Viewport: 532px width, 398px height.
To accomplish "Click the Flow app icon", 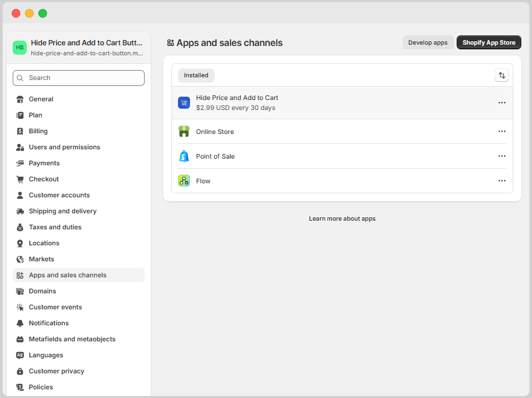I will click(x=184, y=181).
